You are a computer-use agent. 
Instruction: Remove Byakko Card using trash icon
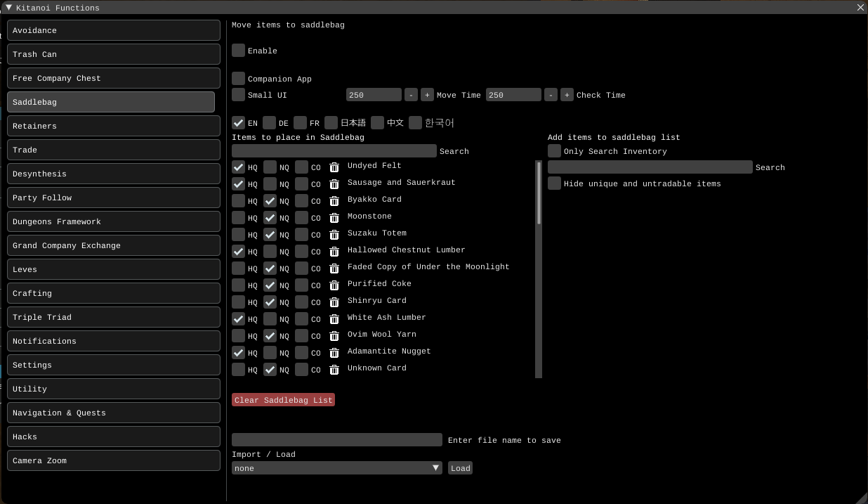[334, 200]
